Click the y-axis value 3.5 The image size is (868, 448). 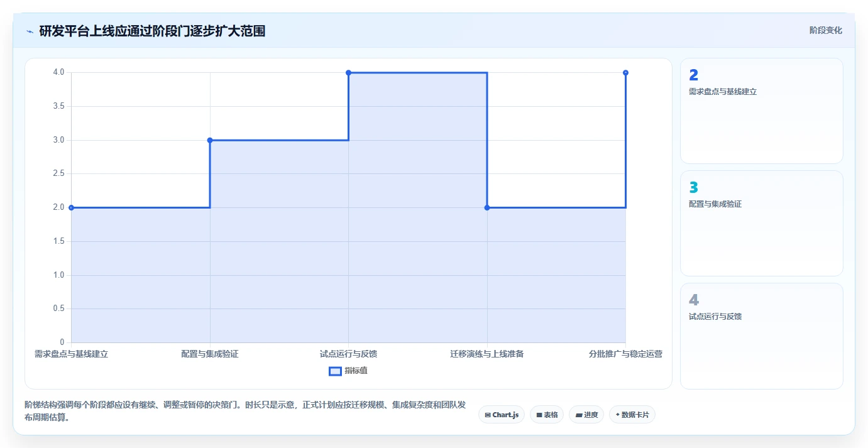click(x=58, y=106)
